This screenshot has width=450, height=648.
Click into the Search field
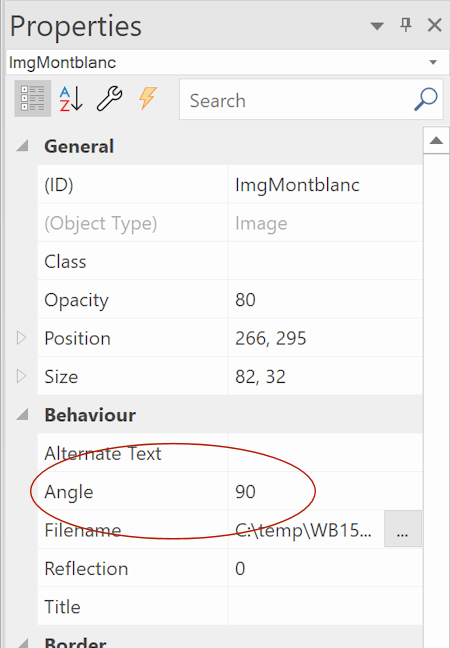point(297,100)
